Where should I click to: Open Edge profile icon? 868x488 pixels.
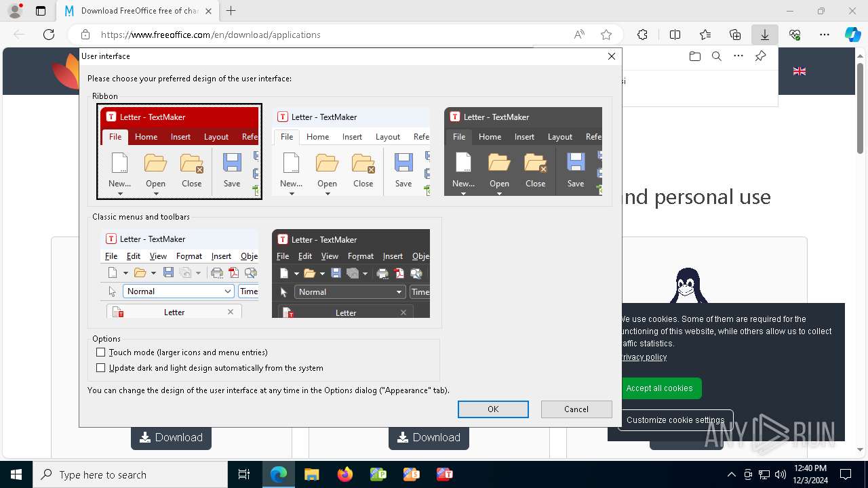(15, 11)
